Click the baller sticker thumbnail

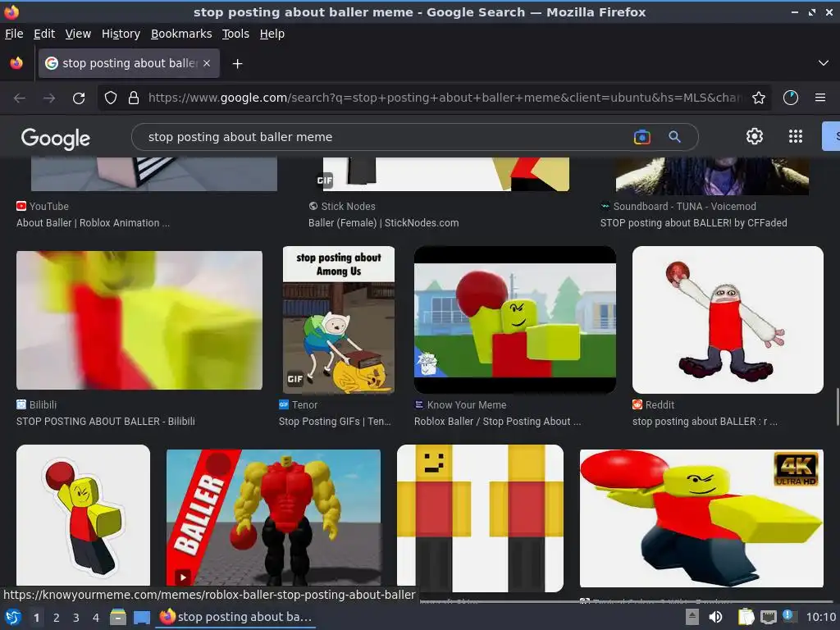[83, 515]
